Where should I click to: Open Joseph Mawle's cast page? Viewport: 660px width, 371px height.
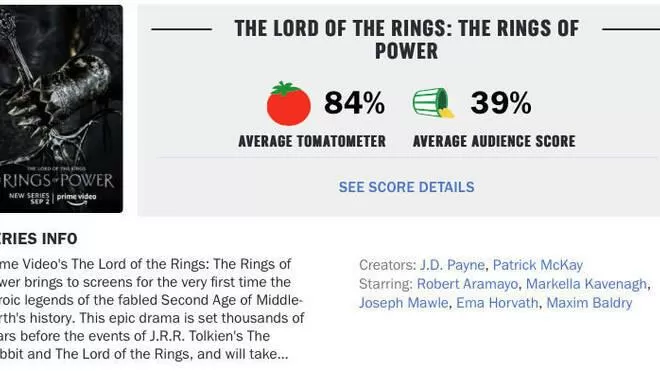coord(404,303)
